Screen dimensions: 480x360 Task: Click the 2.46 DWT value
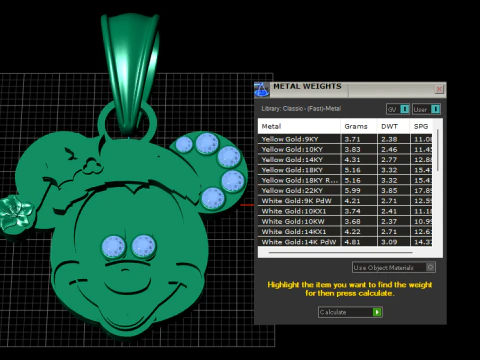pyautogui.click(x=389, y=149)
